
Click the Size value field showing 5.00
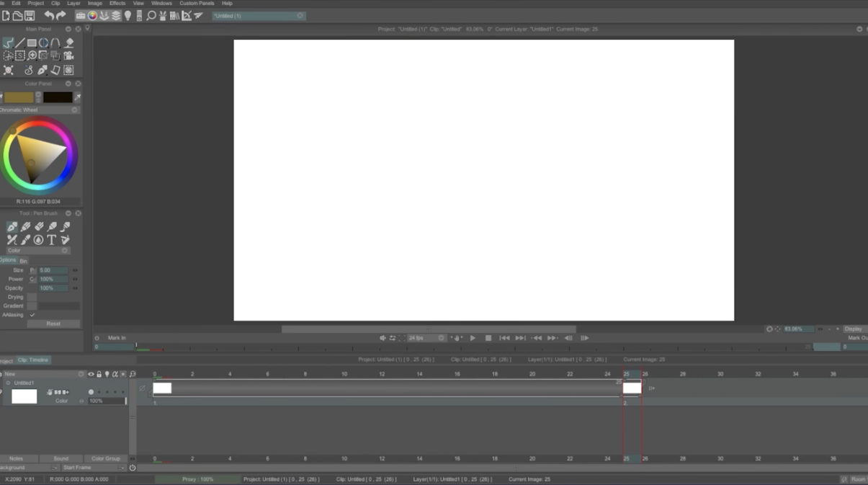pos(53,270)
